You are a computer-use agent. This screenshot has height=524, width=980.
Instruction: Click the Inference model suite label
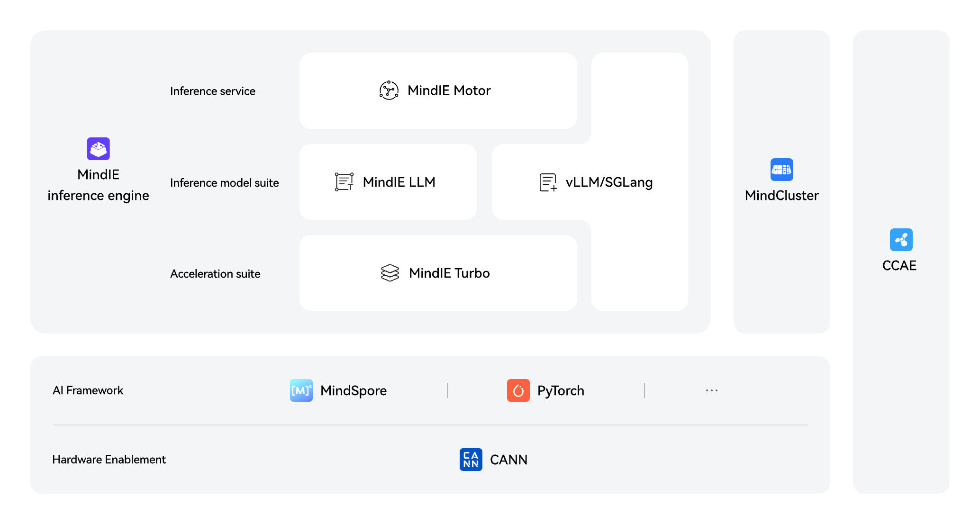[224, 183]
